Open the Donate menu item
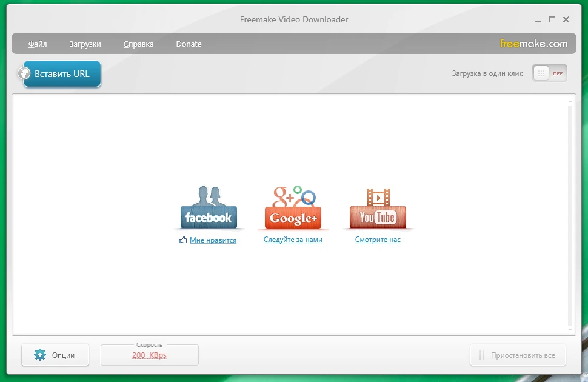The height and width of the screenshot is (382, 588). (x=189, y=44)
